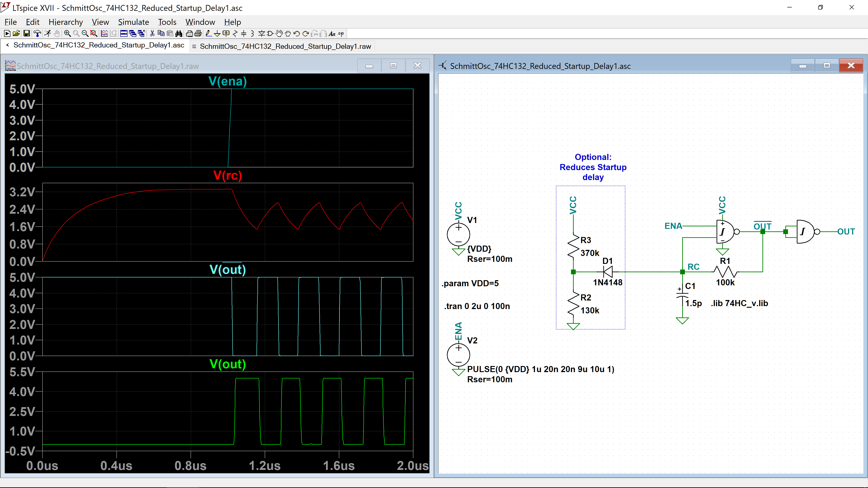Select the Place Component gate icon

click(270, 34)
